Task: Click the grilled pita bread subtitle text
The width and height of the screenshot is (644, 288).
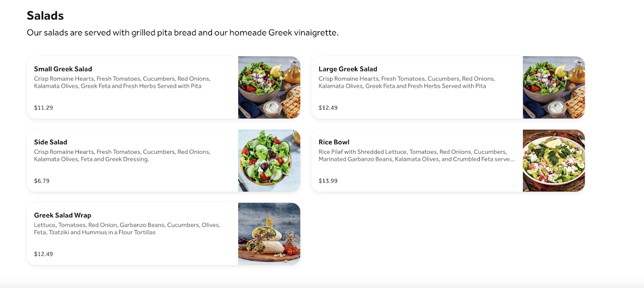Action: (x=182, y=33)
